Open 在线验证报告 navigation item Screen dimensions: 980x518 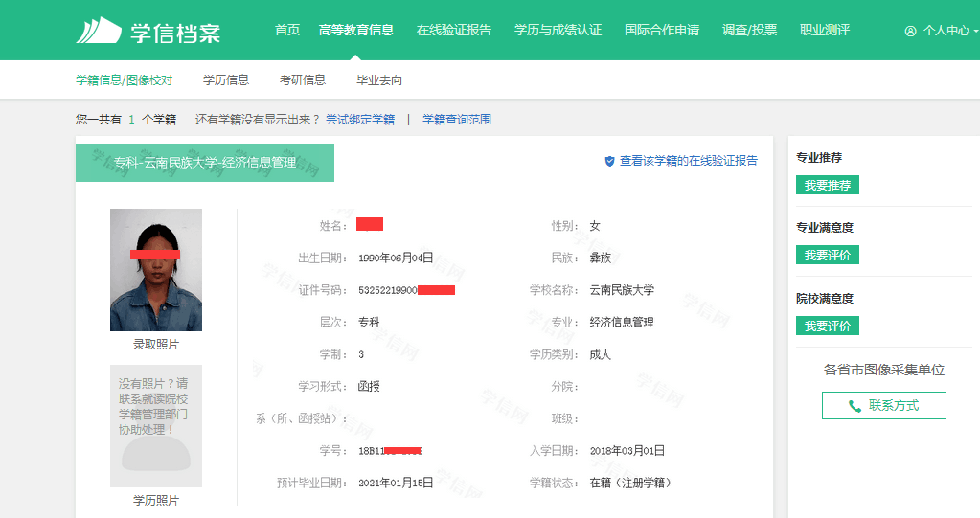[x=454, y=31]
